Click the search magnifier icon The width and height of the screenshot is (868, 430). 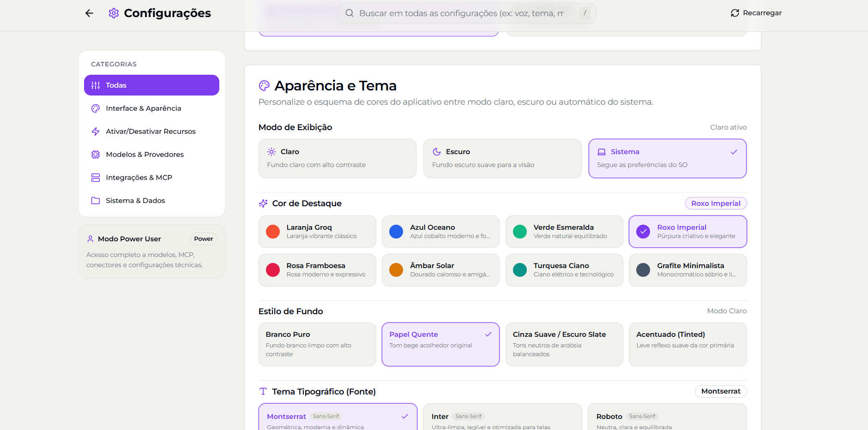coord(350,13)
